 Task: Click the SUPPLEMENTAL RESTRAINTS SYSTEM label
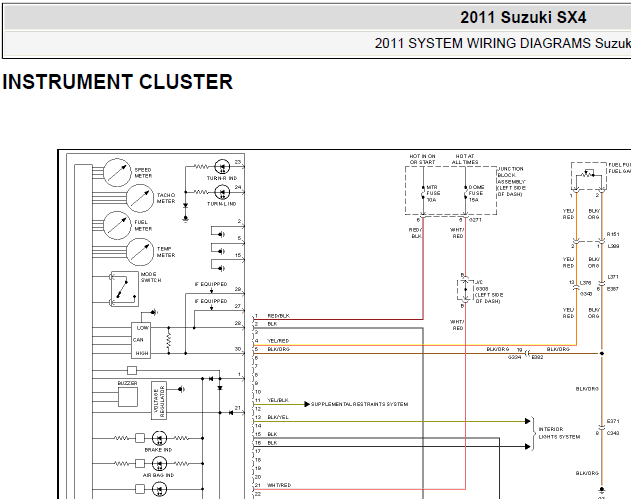coord(359,404)
